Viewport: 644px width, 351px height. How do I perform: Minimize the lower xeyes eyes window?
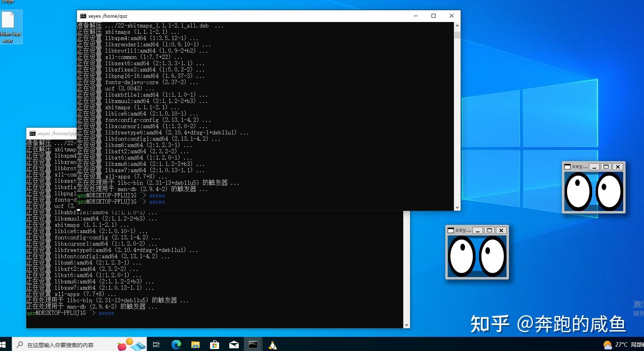pos(478,230)
